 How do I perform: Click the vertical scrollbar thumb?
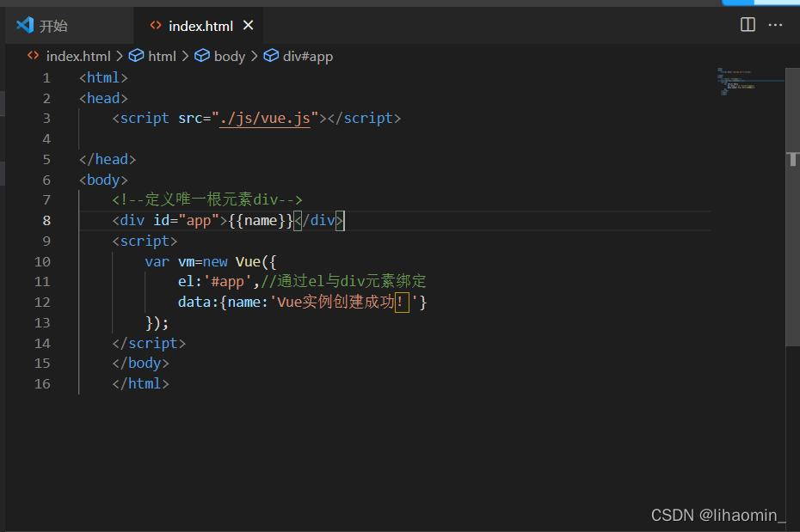792,207
